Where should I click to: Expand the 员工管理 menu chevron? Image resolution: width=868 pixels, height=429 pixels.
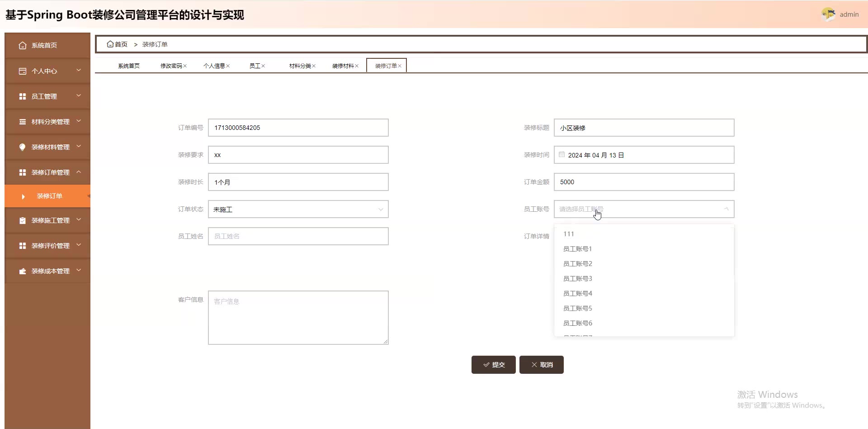(x=79, y=95)
